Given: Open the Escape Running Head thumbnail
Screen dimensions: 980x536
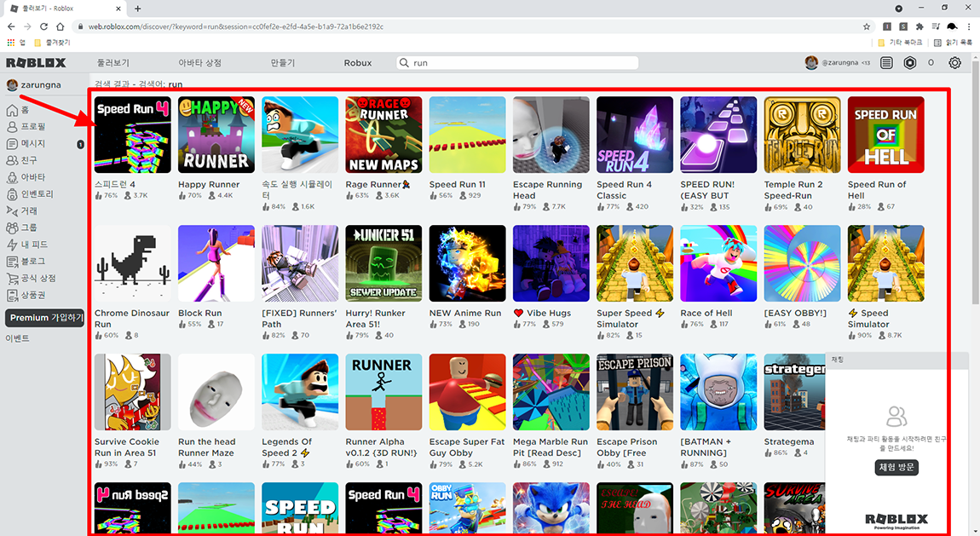Looking at the screenshot, I should (551, 135).
